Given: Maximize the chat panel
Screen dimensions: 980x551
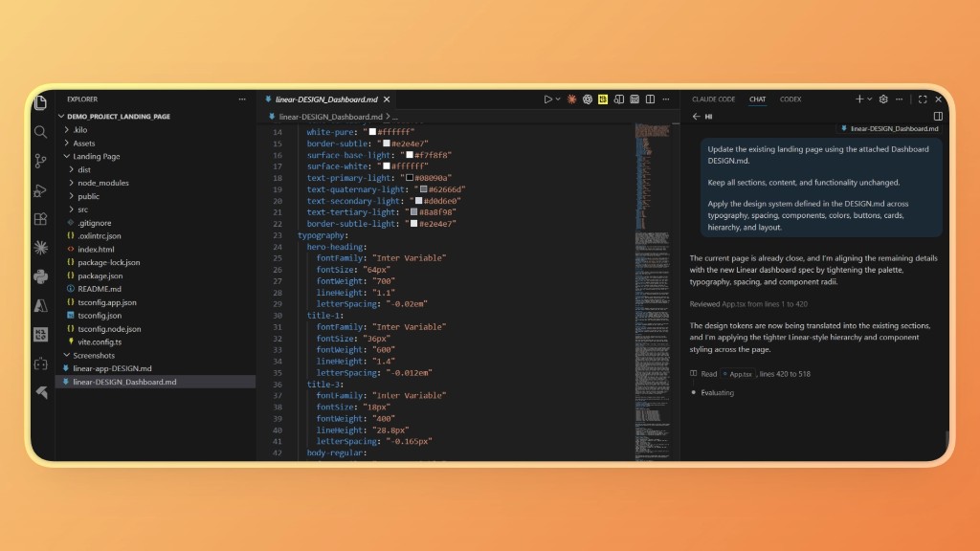Looking at the screenshot, I should pyautogui.click(x=923, y=99).
